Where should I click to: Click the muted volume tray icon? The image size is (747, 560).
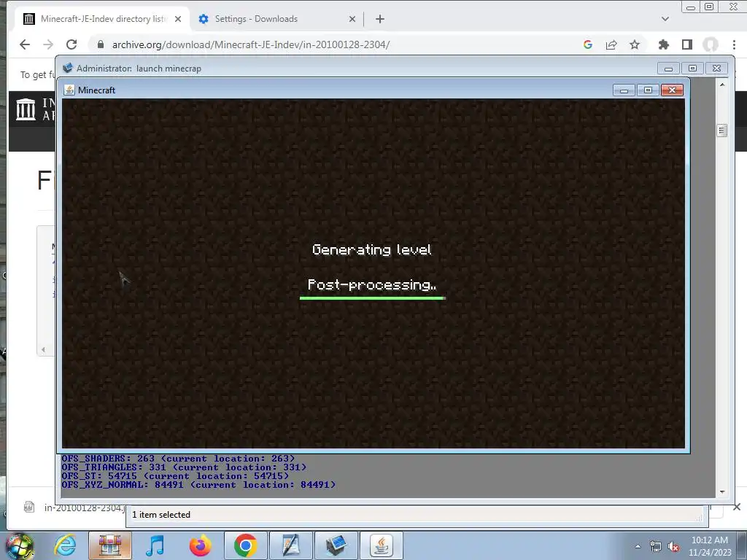pos(673,546)
